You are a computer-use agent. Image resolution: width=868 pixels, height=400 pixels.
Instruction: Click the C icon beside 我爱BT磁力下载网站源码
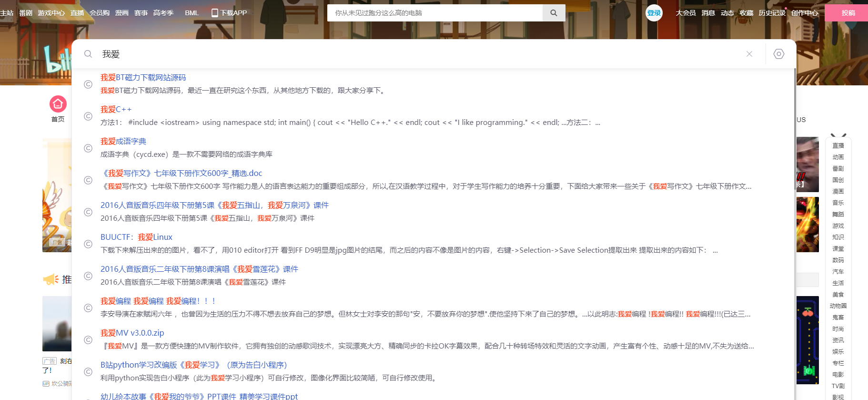[x=88, y=84]
